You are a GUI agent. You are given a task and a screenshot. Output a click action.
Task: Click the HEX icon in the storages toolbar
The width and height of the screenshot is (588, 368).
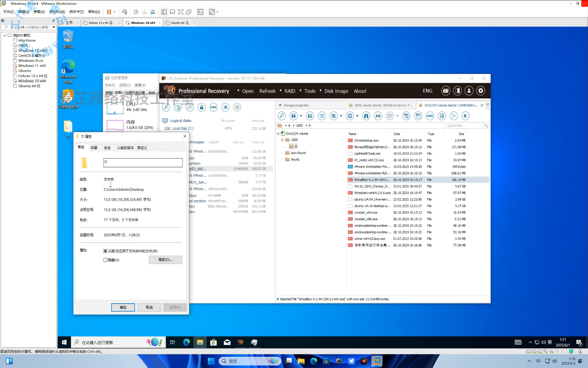pos(213,107)
